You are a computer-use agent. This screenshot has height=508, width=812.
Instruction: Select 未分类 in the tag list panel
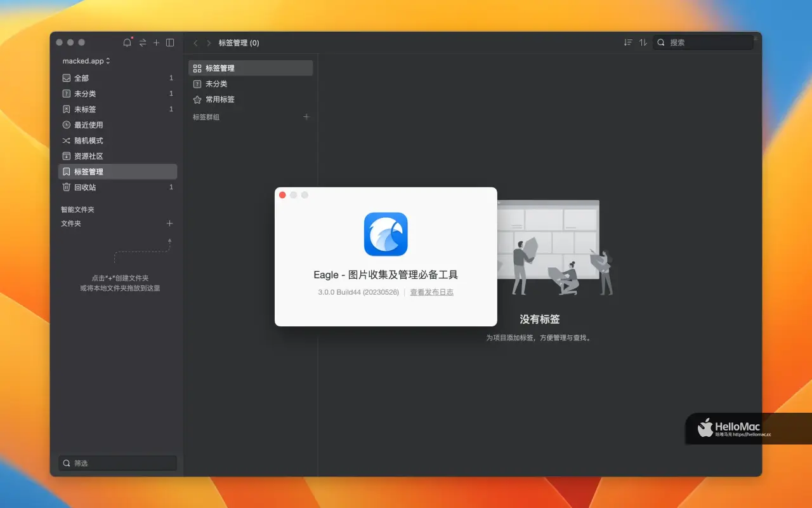click(251, 84)
